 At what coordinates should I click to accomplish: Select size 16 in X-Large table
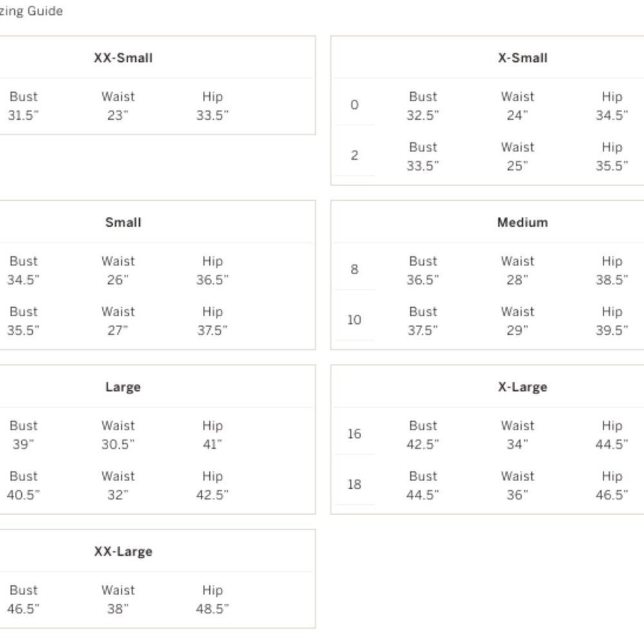click(x=354, y=433)
